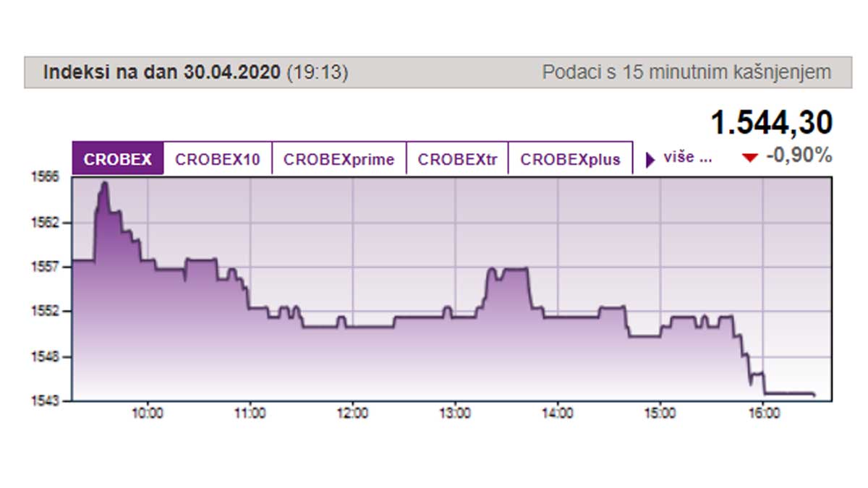The image size is (868, 488).
Task: Click the chart line's end point near 1543
Action: [x=814, y=395]
